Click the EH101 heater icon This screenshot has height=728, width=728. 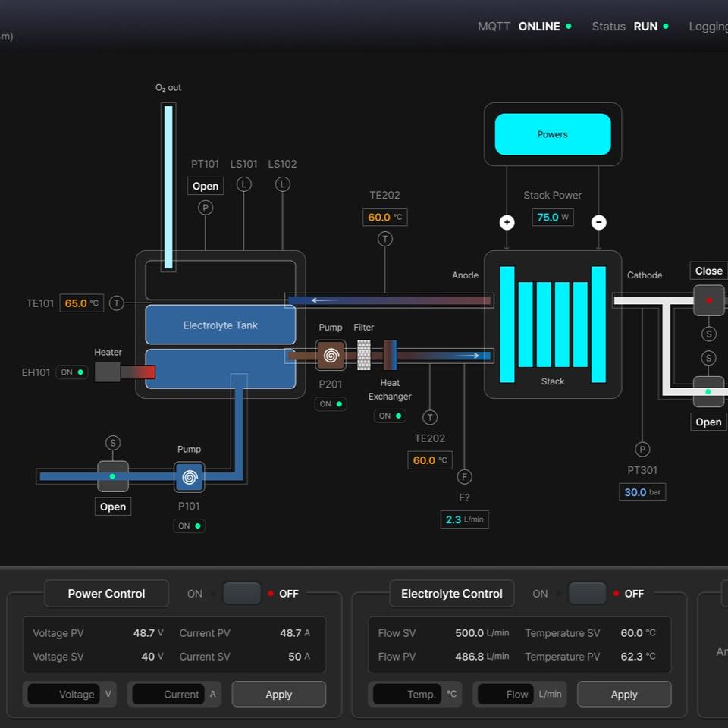(108, 372)
